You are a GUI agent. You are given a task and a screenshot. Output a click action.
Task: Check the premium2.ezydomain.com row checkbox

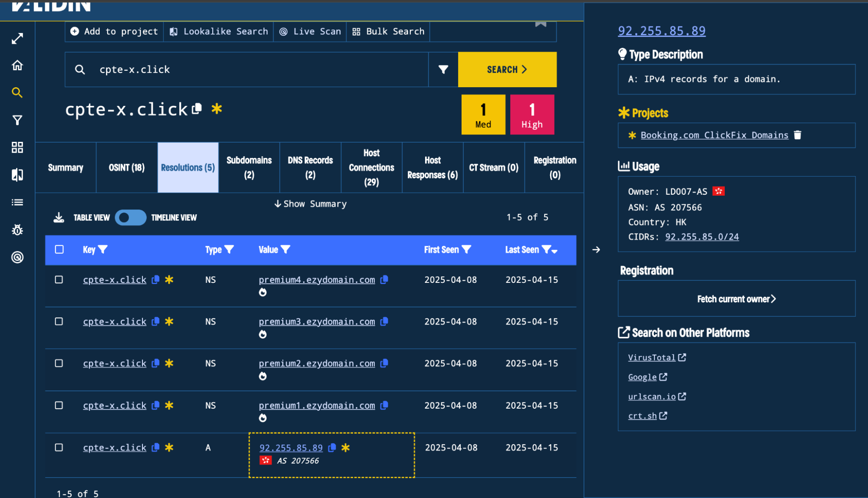(x=59, y=364)
